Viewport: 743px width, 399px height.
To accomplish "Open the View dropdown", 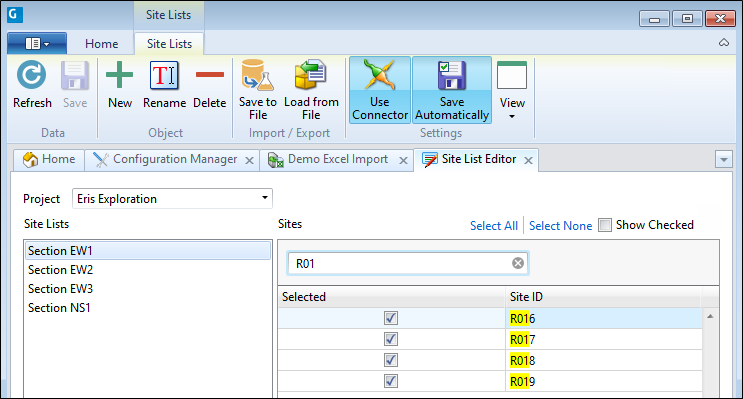I will point(512,90).
